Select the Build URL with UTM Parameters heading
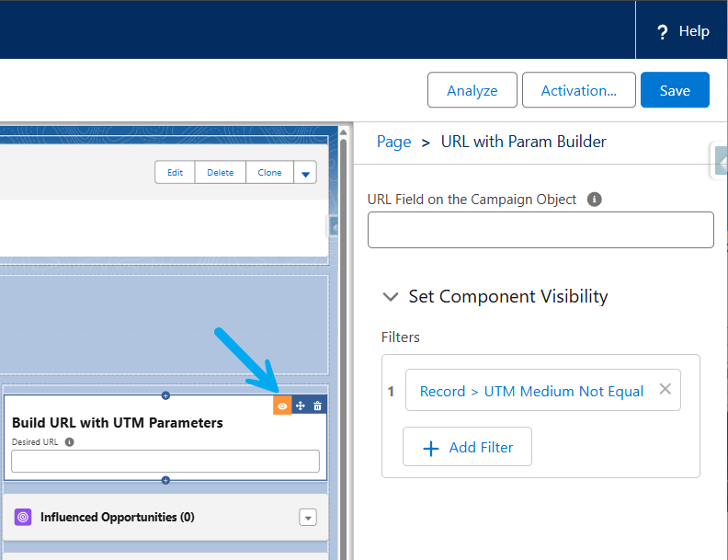The height and width of the screenshot is (560, 728). pos(118,423)
